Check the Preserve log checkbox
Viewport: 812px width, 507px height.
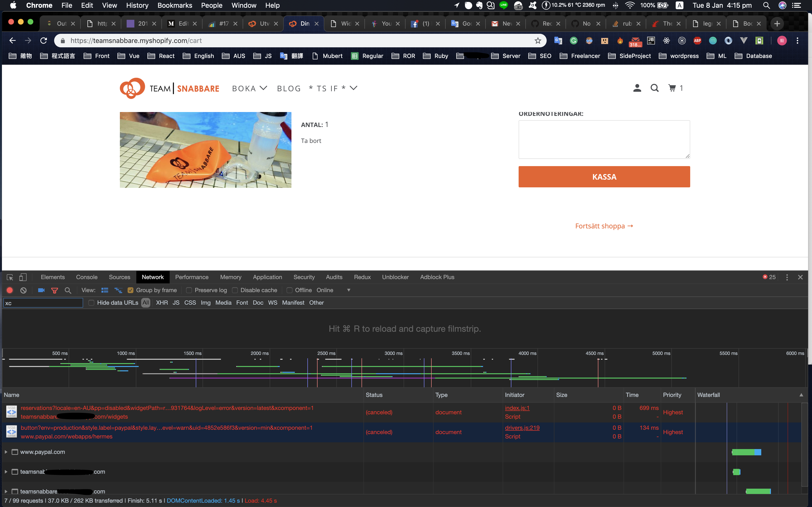[x=189, y=290]
